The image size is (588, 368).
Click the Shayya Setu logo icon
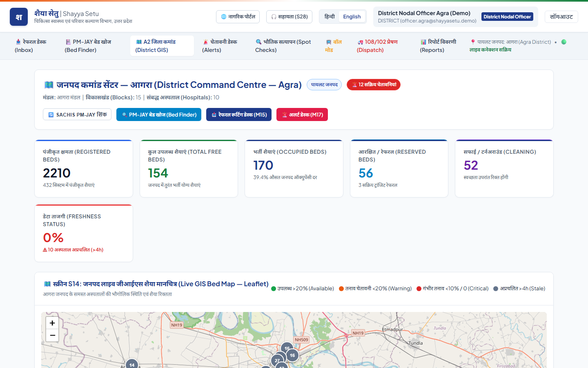coord(19,17)
